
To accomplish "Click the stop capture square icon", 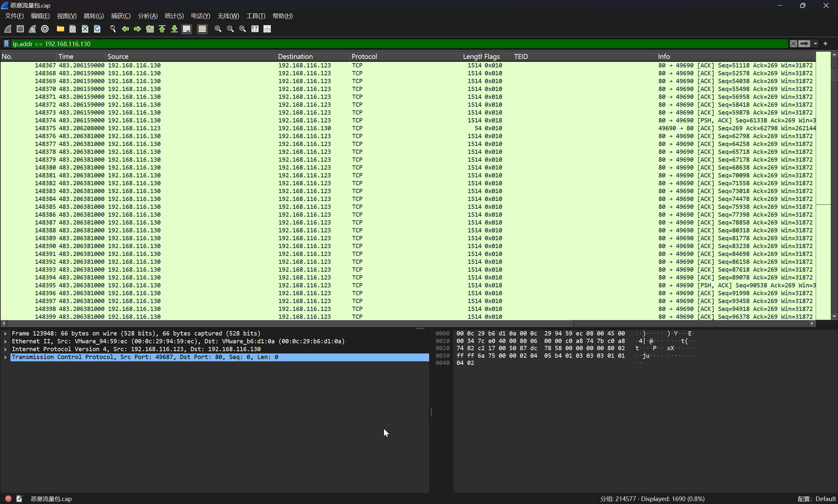I will pyautogui.click(x=20, y=29).
